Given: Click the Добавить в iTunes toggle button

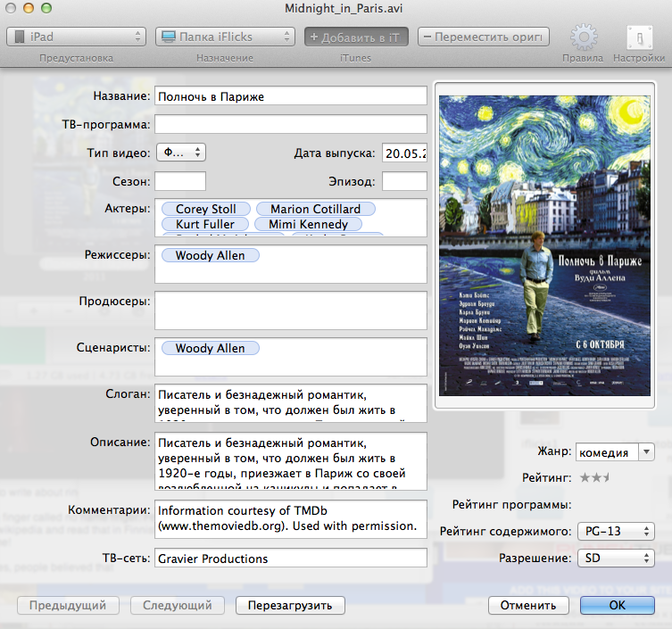Looking at the screenshot, I should (x=356, y=37).
